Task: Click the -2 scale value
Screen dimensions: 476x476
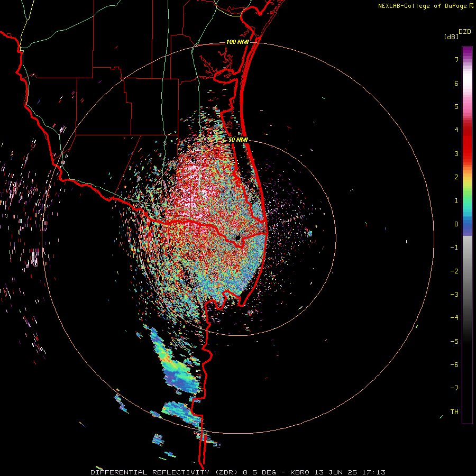Action: (454, 271)
